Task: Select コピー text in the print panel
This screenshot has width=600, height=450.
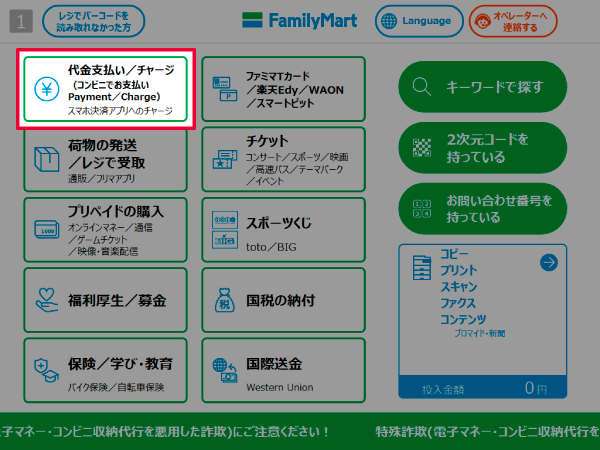Action: pyautogui.click(x=454, y=254)
